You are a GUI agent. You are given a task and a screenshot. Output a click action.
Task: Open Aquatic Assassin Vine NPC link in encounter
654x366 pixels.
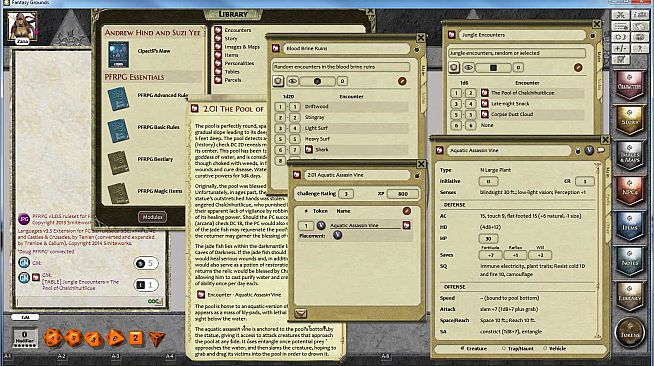(407, 226)
